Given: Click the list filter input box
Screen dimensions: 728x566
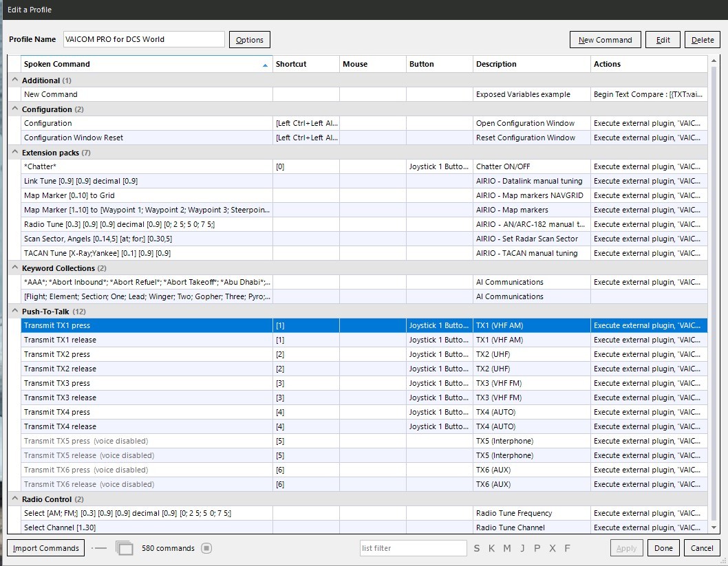Looking at the screenshot, I should 414,548.
